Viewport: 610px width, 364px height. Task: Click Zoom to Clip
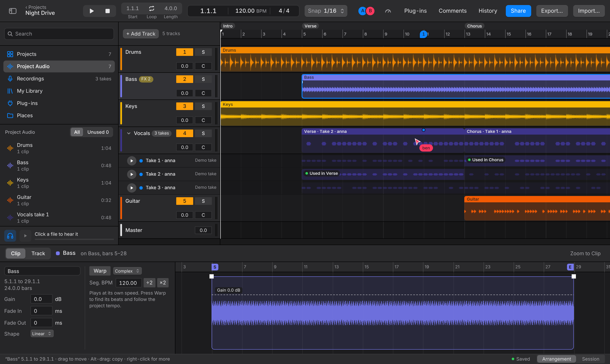click(x=585, y=253)
